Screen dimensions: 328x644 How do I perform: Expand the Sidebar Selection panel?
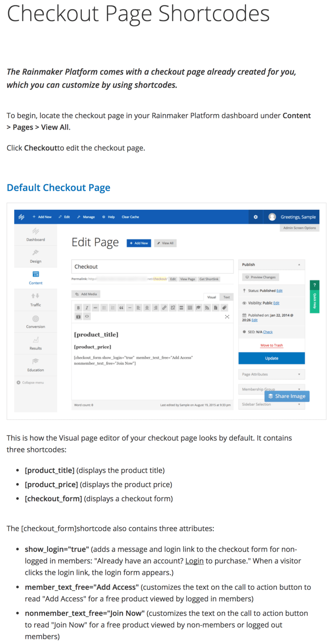[272, 404]
